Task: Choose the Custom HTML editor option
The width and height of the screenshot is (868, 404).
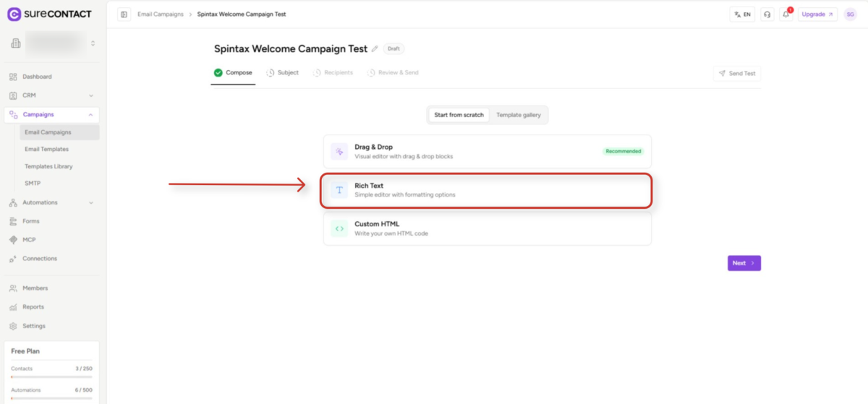Action: point(488,228)
